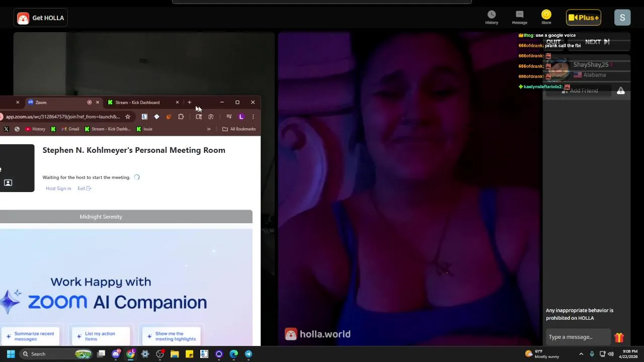Click the blue translate extension icon
This screenshot has height=362, width=644.
(x=144, y=117)
